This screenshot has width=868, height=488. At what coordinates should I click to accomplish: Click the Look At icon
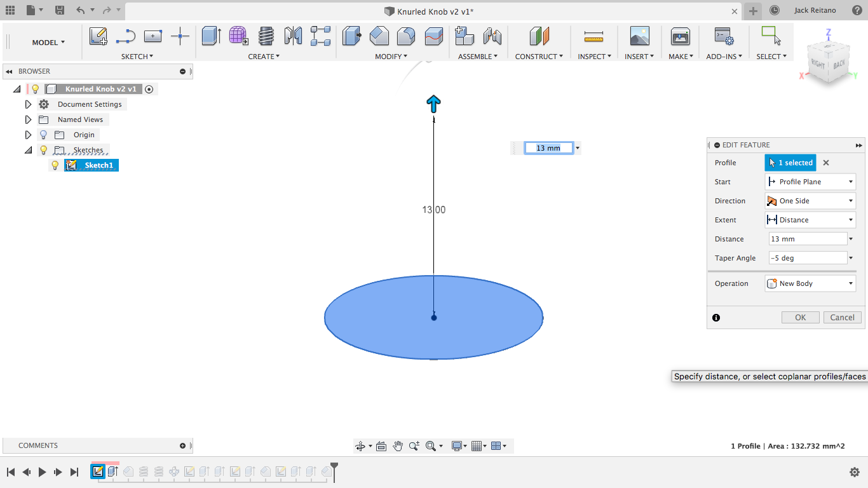coord(381,446)
